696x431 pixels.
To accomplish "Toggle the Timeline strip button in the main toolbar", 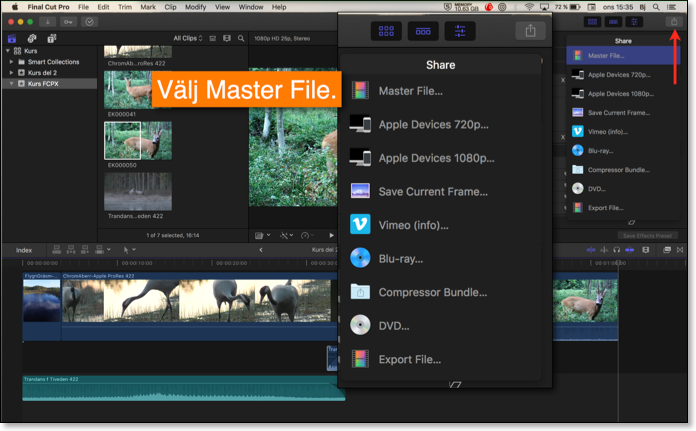I will pyautogui.click(x=613, y=22).
